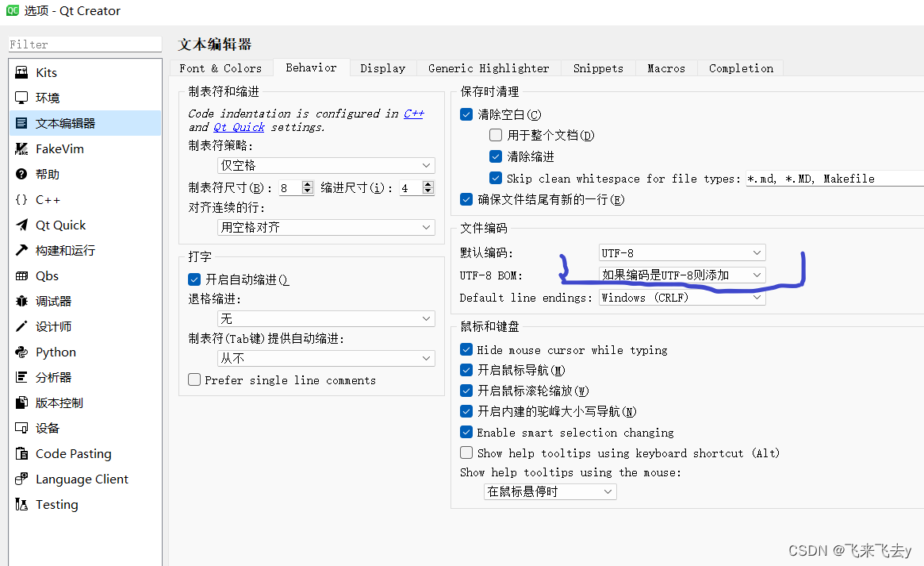Open the 对齐连续的行 dropdown showing 用空格对齐

tap(326, 227)
